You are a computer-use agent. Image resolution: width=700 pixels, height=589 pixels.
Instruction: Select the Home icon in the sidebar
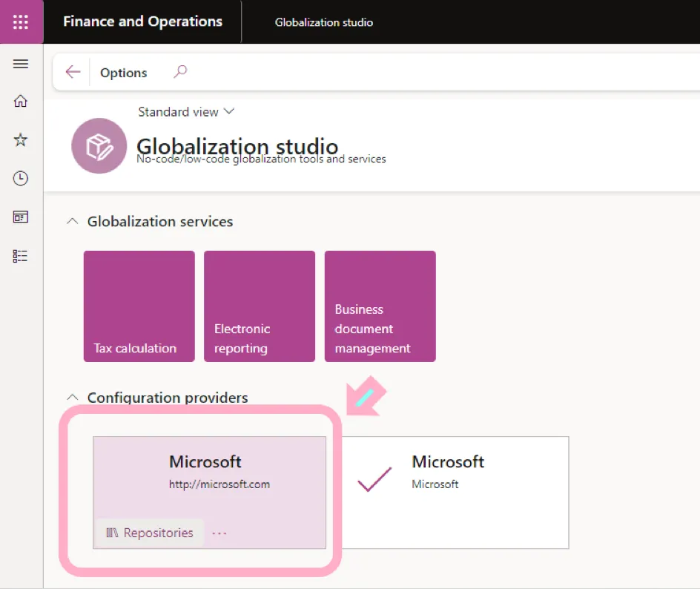click(x=21, y=101)
